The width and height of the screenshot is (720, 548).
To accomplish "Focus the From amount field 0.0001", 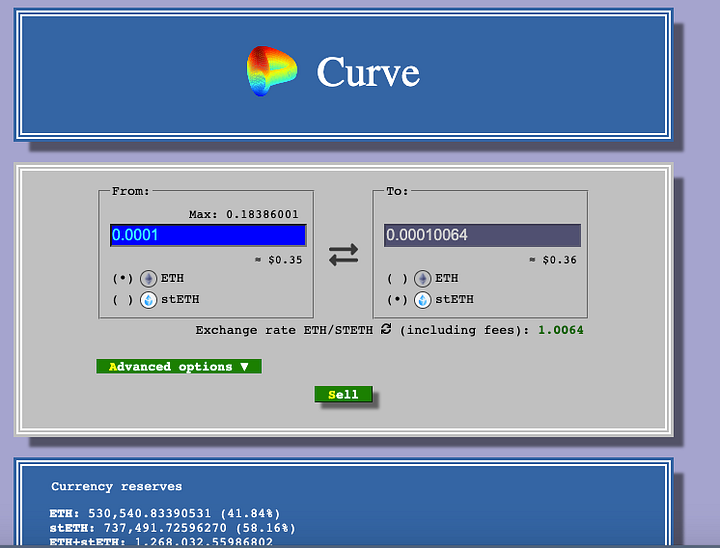I will point(208,235).
